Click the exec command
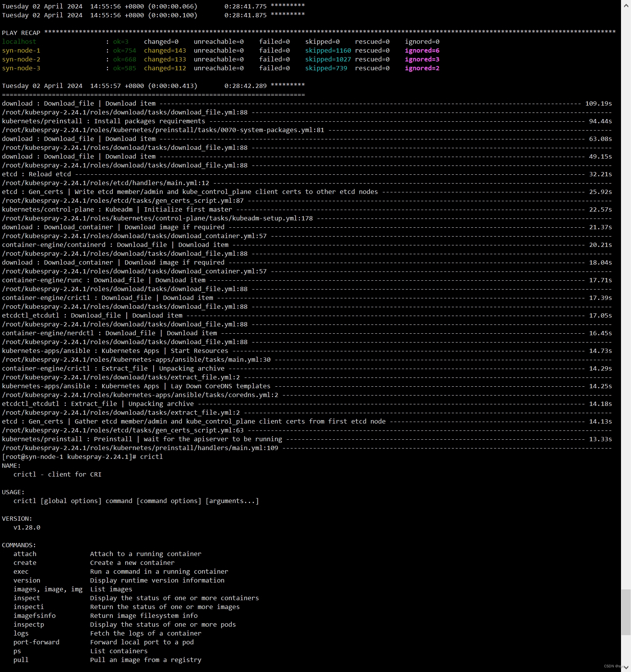Image resolution: width=631 pixels, height=672 pixels. click(x=21, y=571)
